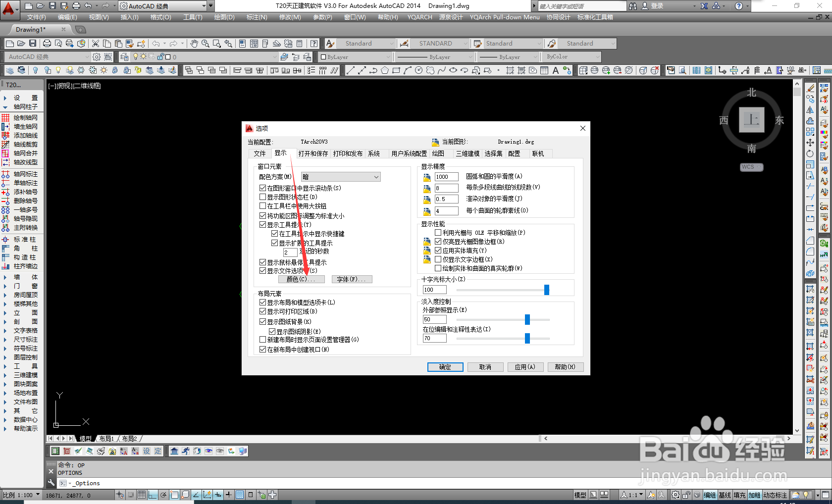Select the Line draw tool
The image size is (832, 504).
(x=350, y=70)
